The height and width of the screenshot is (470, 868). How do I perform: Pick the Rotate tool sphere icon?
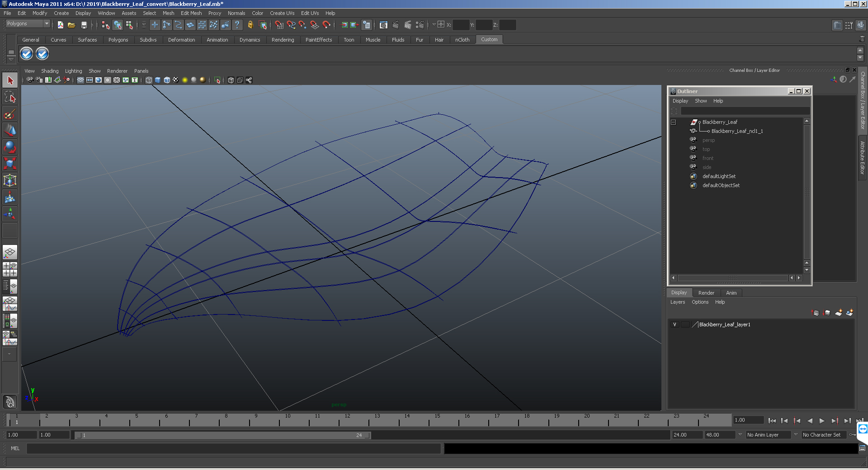pyautogui.click(x=10, y=147)
